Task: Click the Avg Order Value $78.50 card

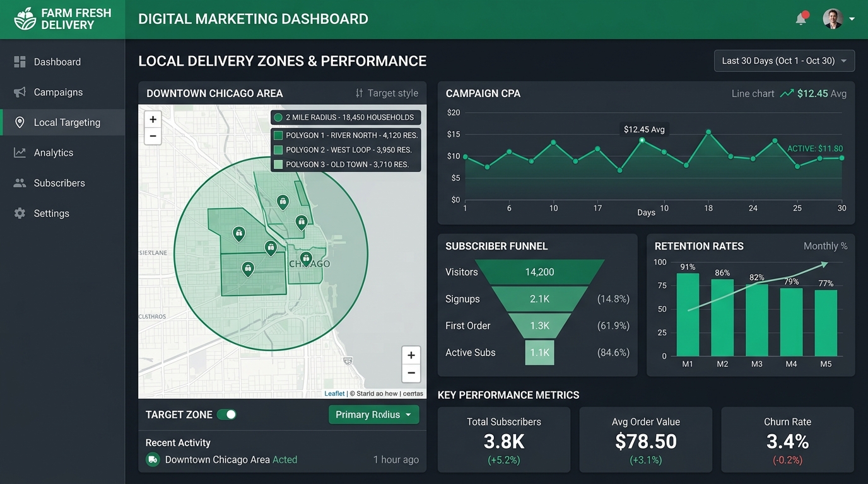Action: (x=645, y=439)
